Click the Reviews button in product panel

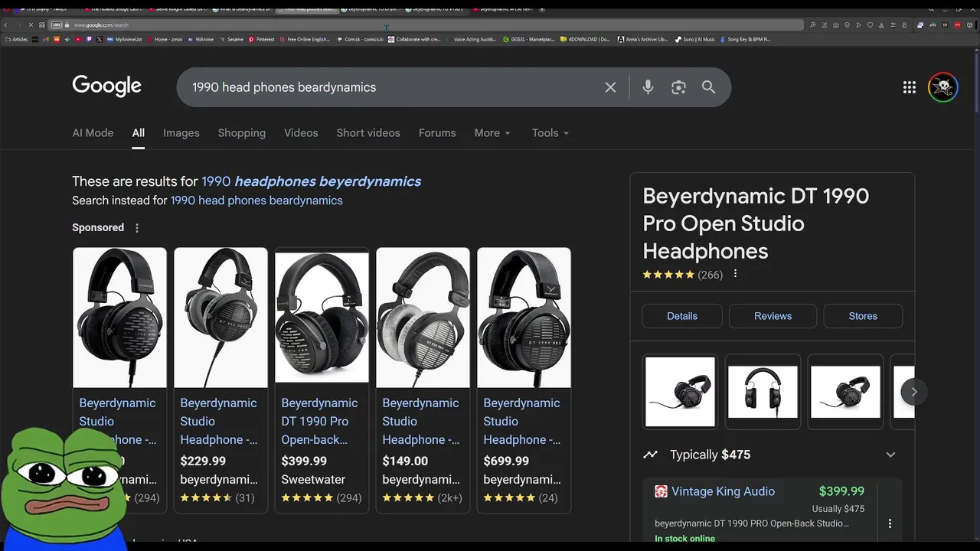tap(773, 316)
